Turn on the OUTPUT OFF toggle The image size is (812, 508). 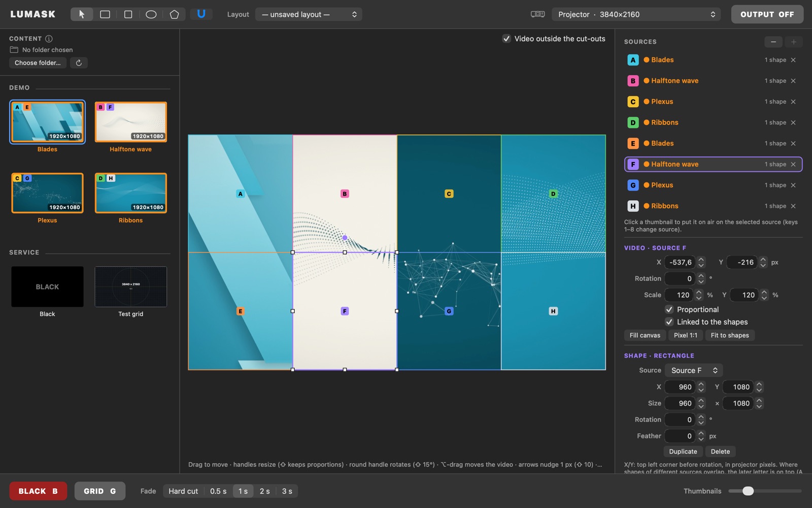click(767, 14)
